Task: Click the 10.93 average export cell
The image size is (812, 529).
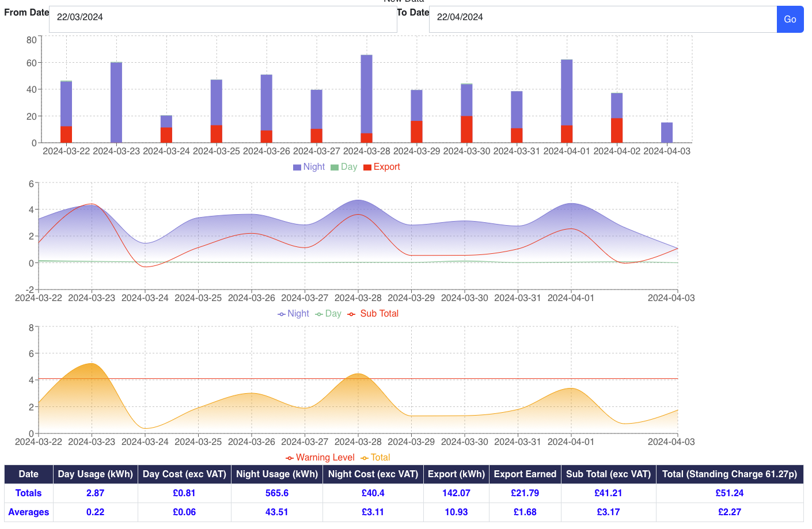Action: click(x=456, y=512)
